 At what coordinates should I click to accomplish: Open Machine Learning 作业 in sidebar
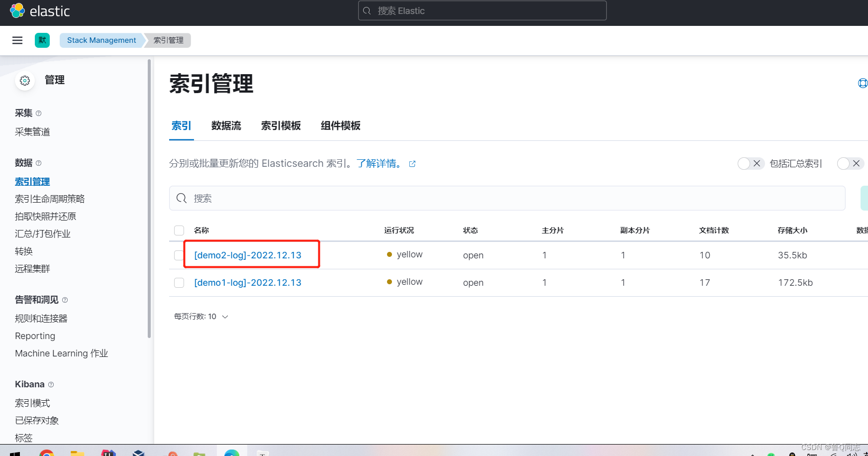tap(62, 353)
